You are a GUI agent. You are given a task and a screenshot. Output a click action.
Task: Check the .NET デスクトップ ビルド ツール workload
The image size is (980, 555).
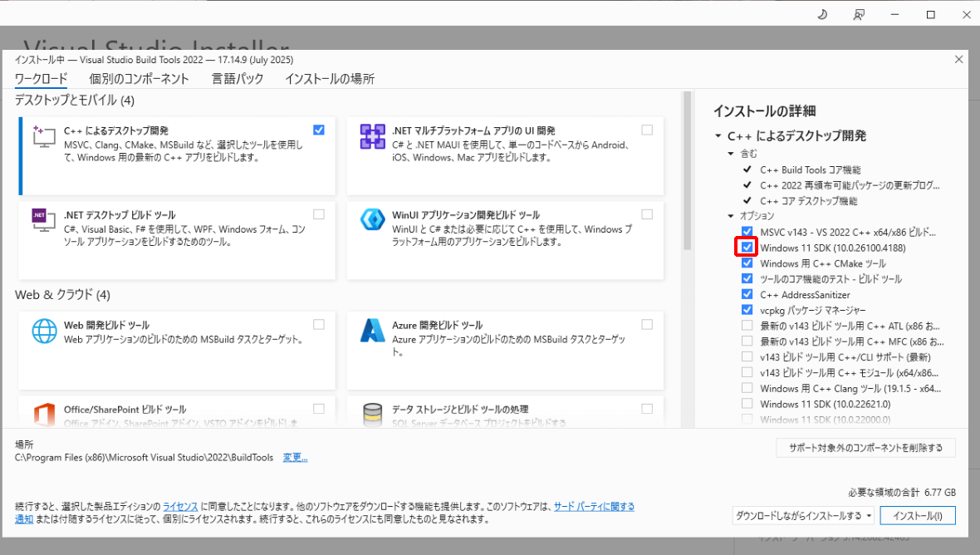319,214
